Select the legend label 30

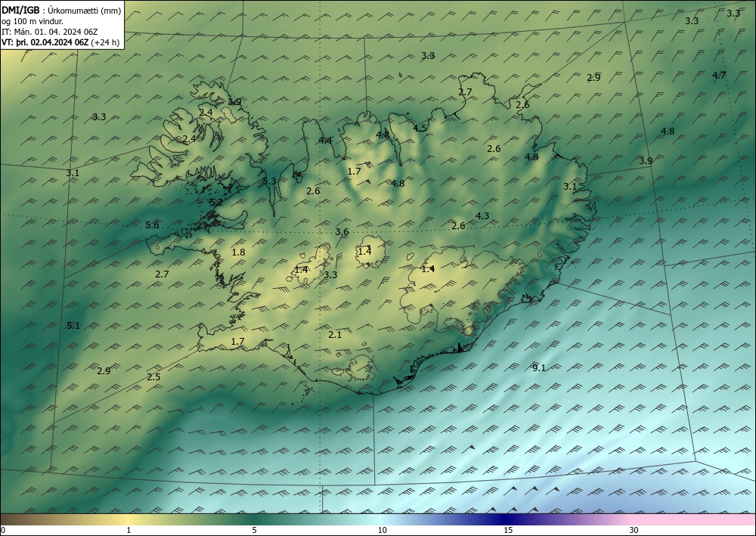[634, 530]
